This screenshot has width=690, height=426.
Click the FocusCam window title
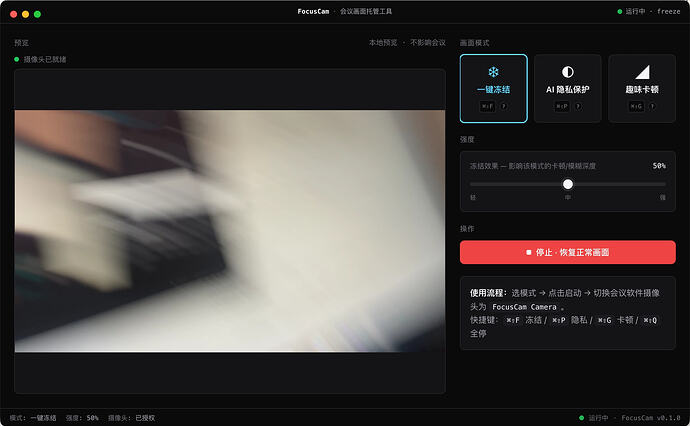[313, 11]
